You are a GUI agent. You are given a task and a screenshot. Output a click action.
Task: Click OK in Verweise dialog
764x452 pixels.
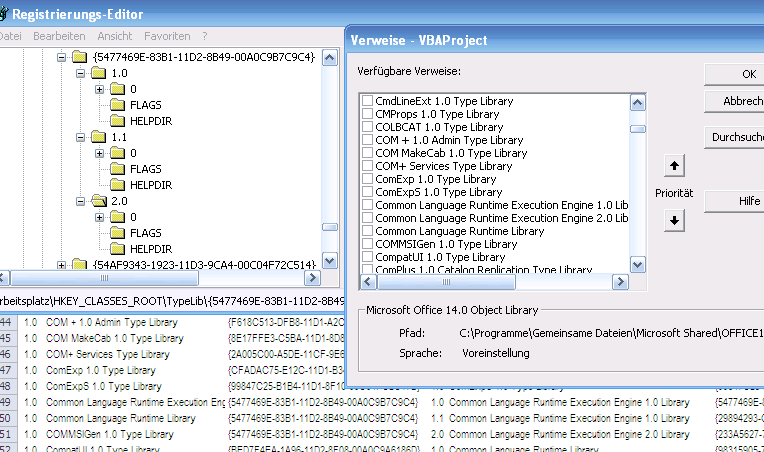(734, 74)
